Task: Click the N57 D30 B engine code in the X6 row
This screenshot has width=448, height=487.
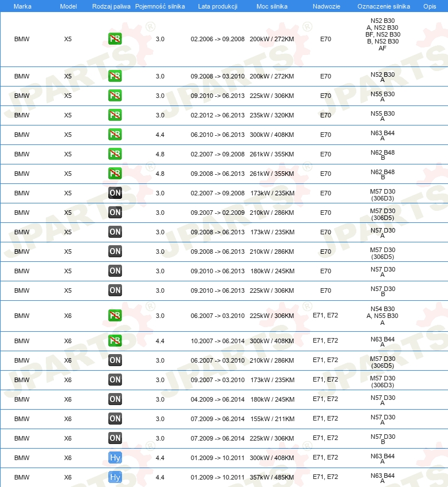Action: [x=383, y=439]
